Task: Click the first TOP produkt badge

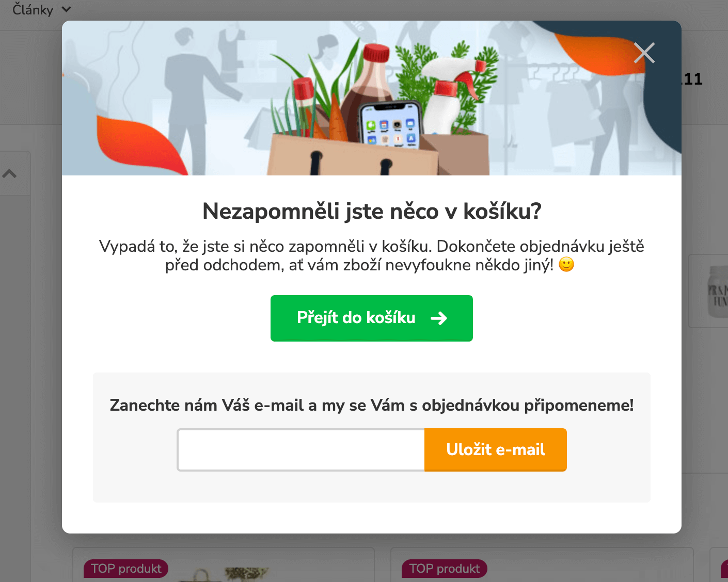Action: pos(126,569)
